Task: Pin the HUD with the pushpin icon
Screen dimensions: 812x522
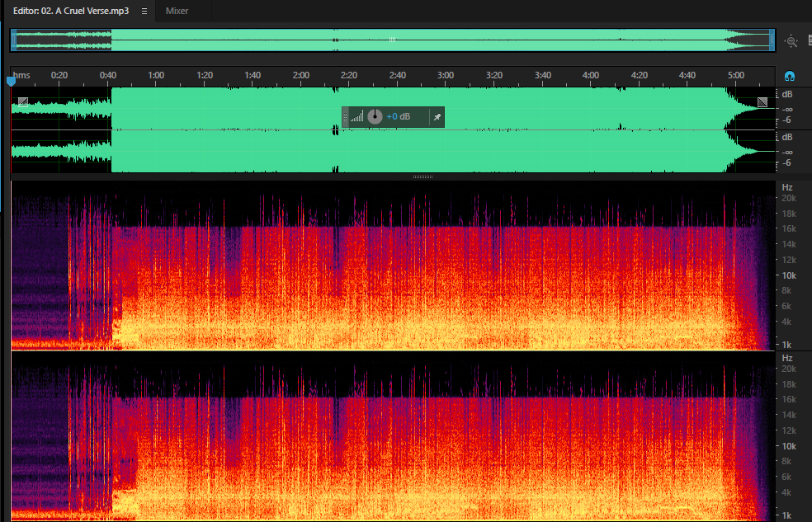Action: tap(437, 117)
